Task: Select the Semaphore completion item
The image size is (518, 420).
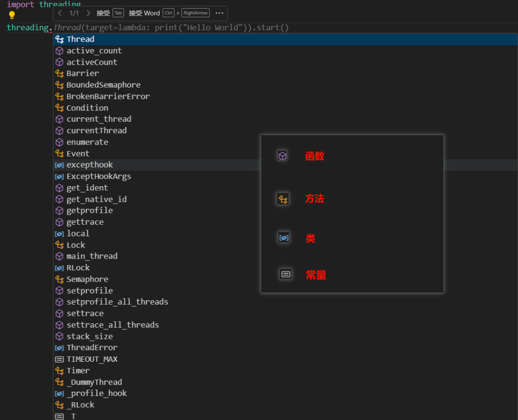Action: point(87,279)
